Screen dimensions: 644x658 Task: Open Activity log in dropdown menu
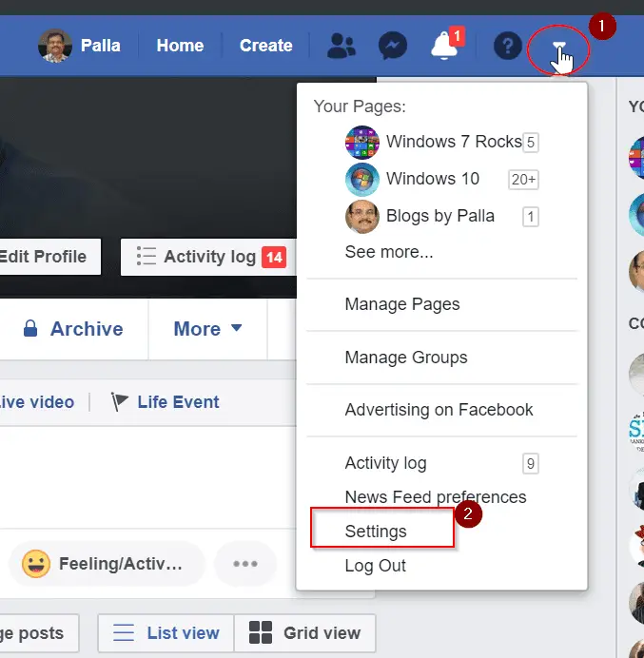[x=385, y=463]
